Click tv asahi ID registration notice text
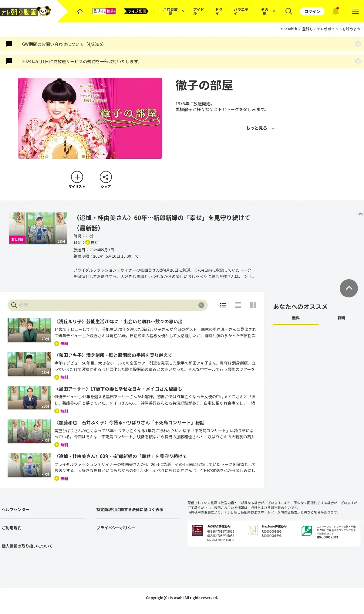The image size is (364, 614). pyautogui.click(x=322, y=29)
